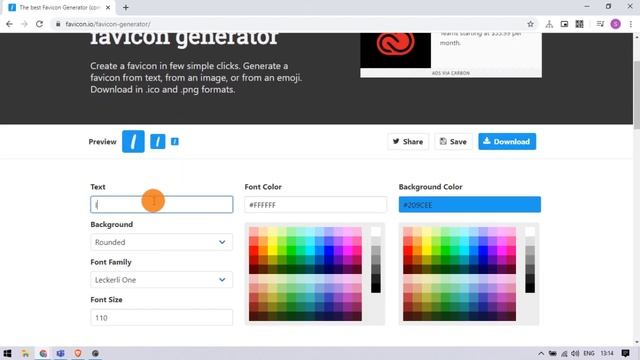This screenshot has width=640, height=360.
Task: Reload the favicon.io page
Action: tap(39, 24)
